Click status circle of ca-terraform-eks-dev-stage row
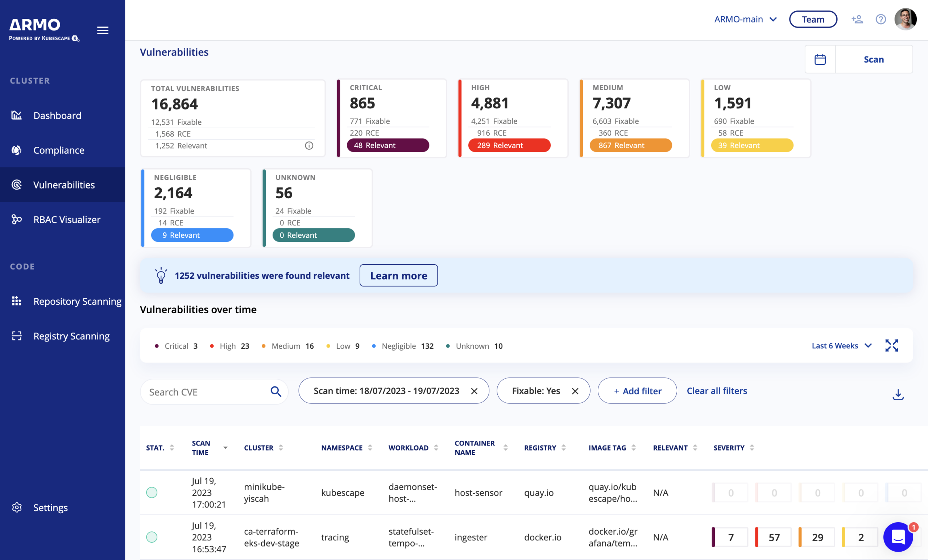 click(x=152, y=537)
